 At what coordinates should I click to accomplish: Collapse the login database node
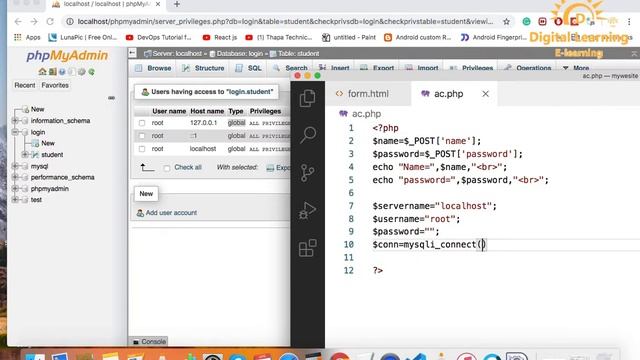[x=15, y=132]
